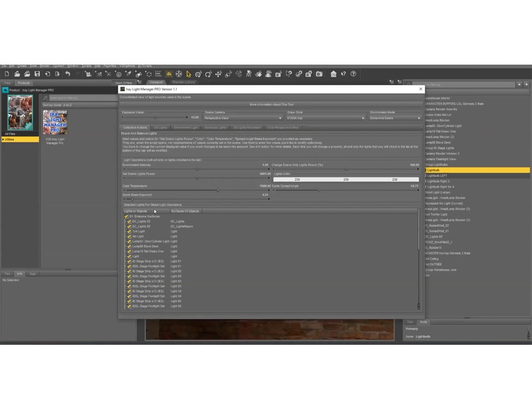Click the Create new camera icon
This screenshot has width=532, height=409.
tap(88, 74)
